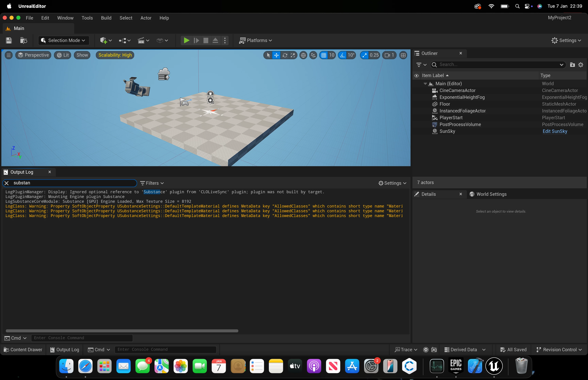Open the Build menu

[x=106, y=18]
